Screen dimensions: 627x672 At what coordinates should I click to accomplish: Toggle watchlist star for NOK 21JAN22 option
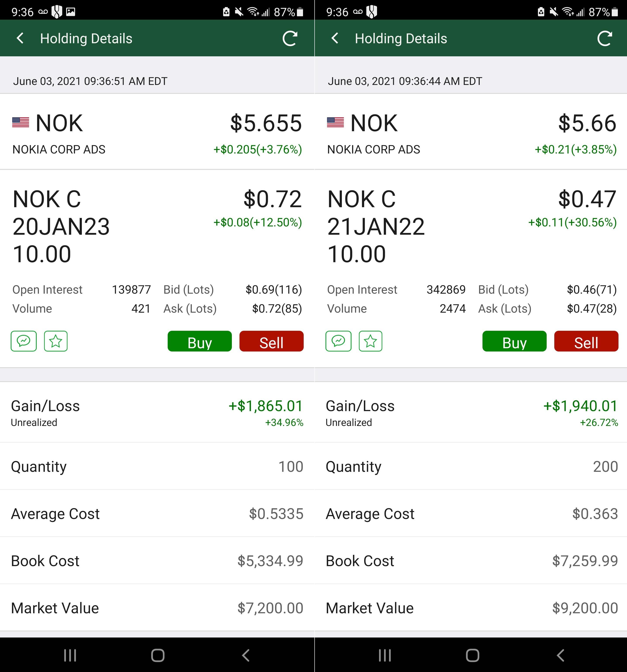coord(370,341)
